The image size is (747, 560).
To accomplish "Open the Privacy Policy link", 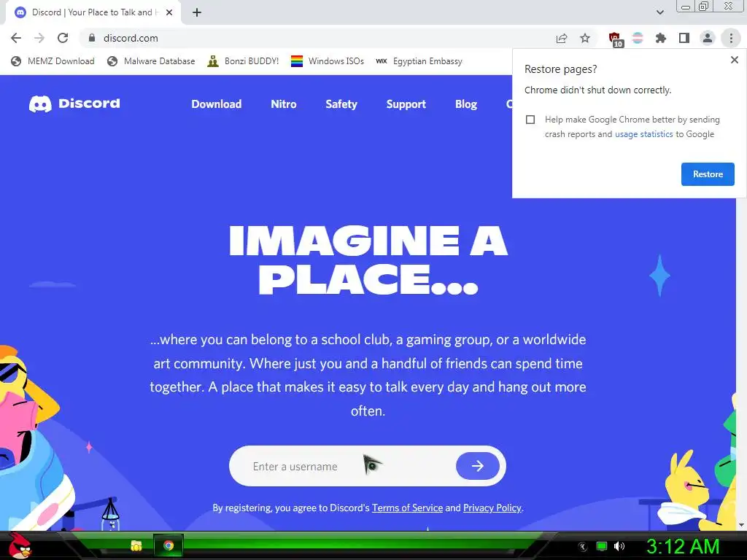I will [x=492, y=508].
